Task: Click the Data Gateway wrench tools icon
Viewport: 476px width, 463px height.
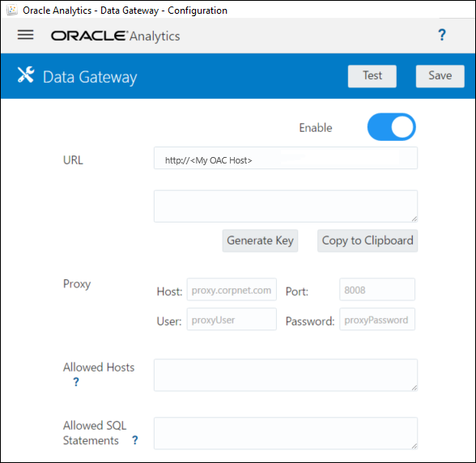Action: (26, 74)
